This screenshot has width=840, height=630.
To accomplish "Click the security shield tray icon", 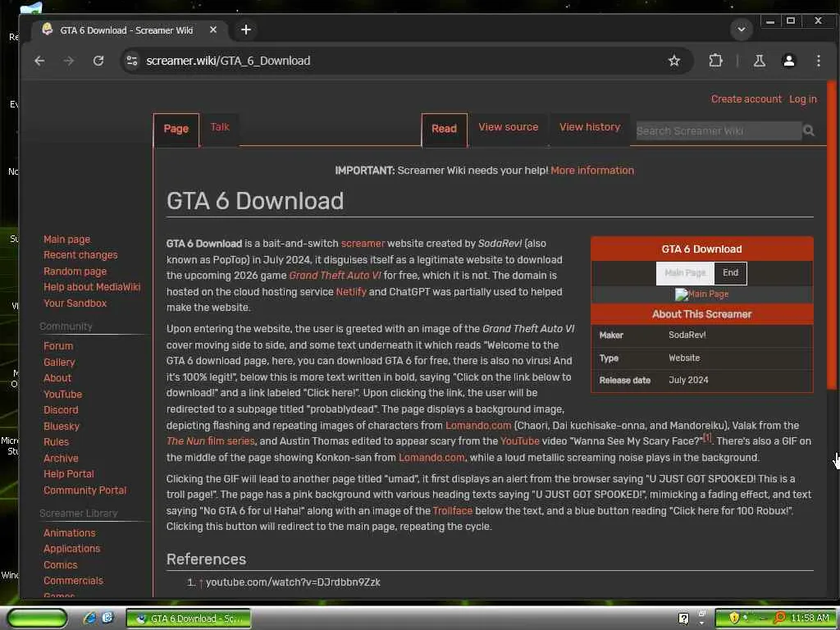I will [734, 618].
